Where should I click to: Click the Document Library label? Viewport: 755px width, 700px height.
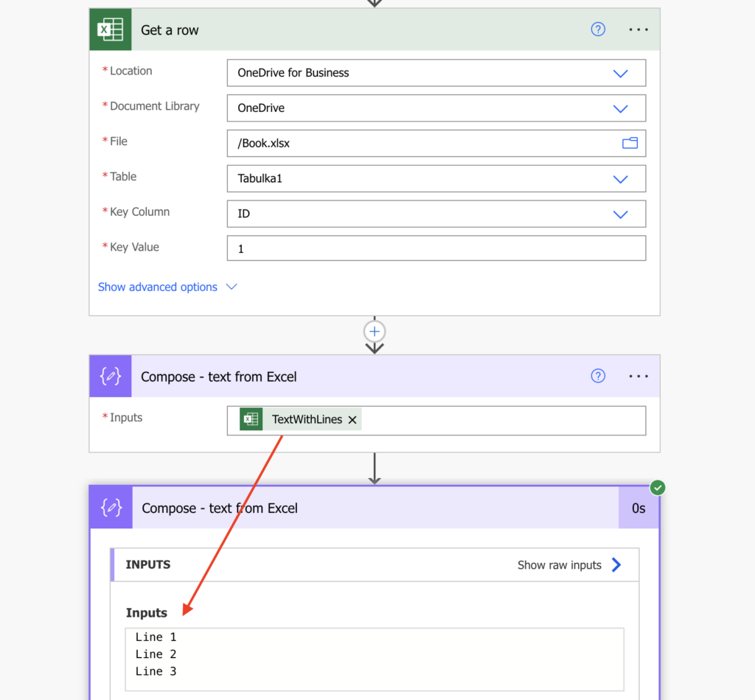point(155,106)
